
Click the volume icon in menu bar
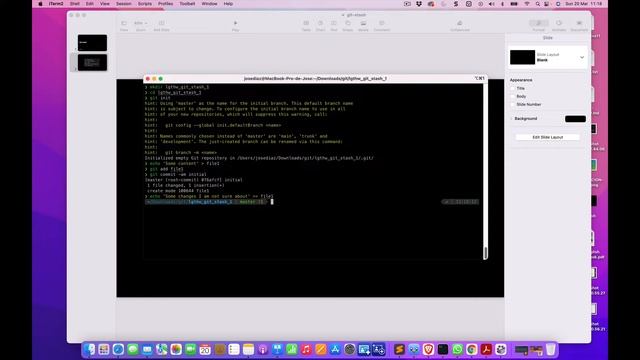tap(491, 4)
